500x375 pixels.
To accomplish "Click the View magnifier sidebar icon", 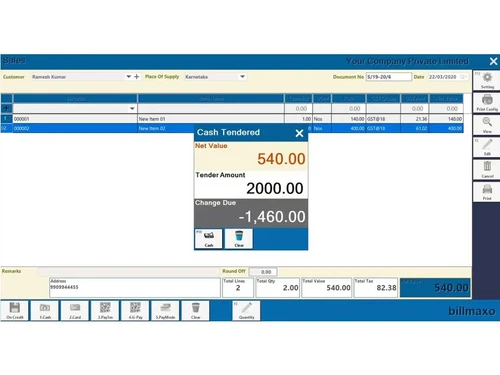I will click(x=487, y=125).
